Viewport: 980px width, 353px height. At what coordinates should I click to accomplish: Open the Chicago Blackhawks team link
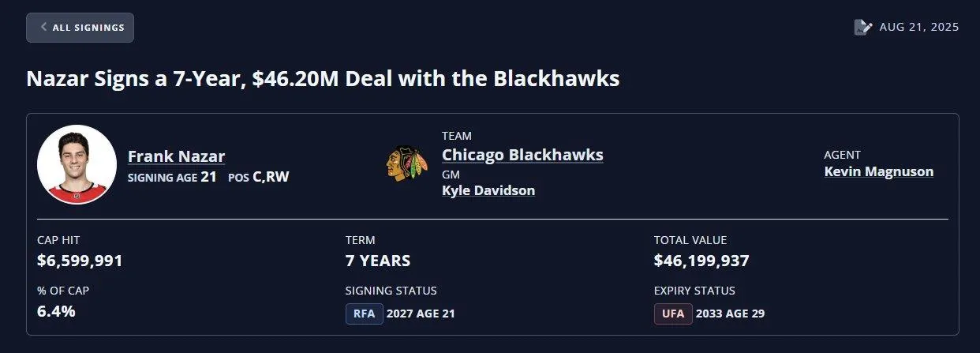pyautogui.click(x=522, y=155)
